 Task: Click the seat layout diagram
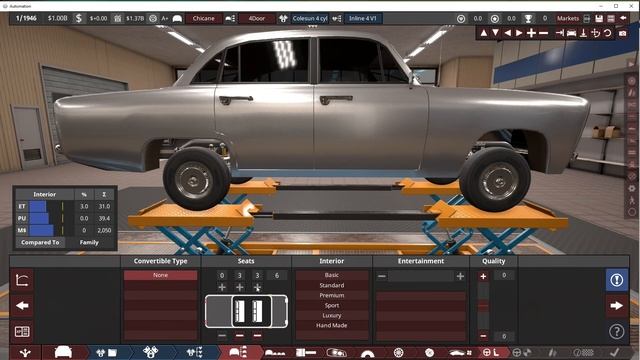[x=246, y=311]
